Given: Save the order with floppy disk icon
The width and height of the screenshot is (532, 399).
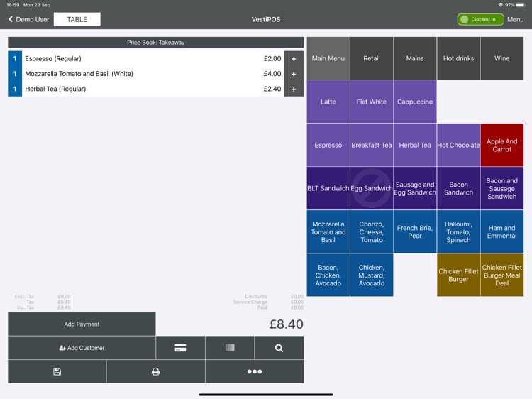Looking at the screenshot, I should point(57,371).
